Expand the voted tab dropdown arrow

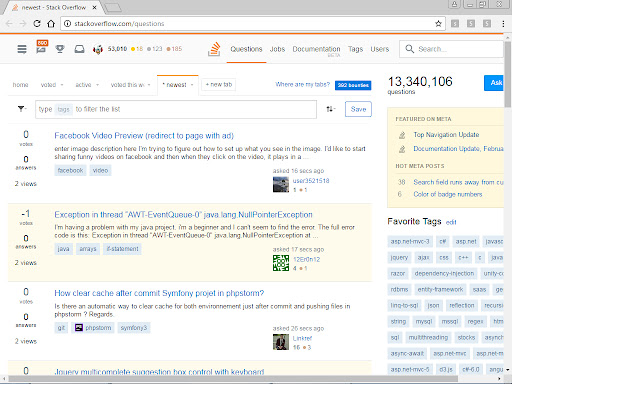click(62, 85)
